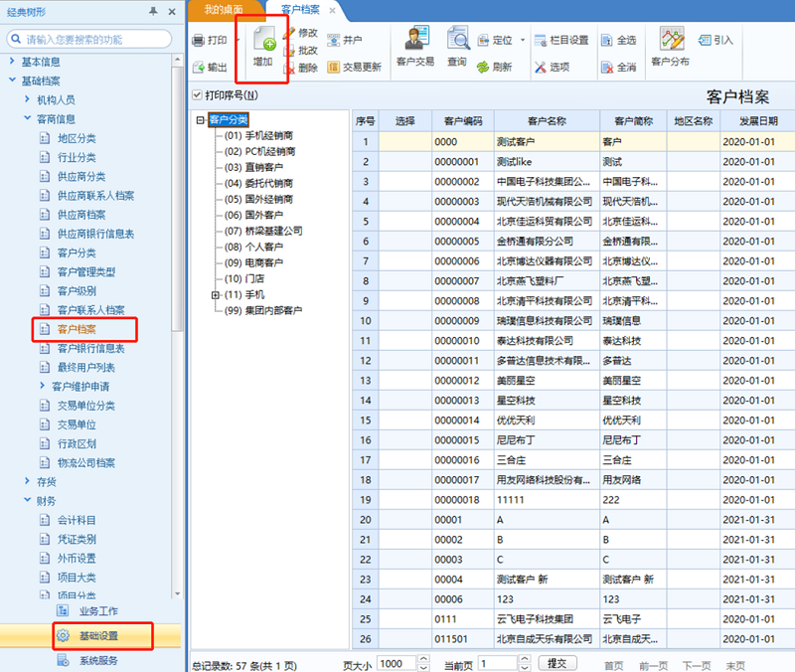
Task: Click the 增加 add document icon
Action: click(264, 39)
